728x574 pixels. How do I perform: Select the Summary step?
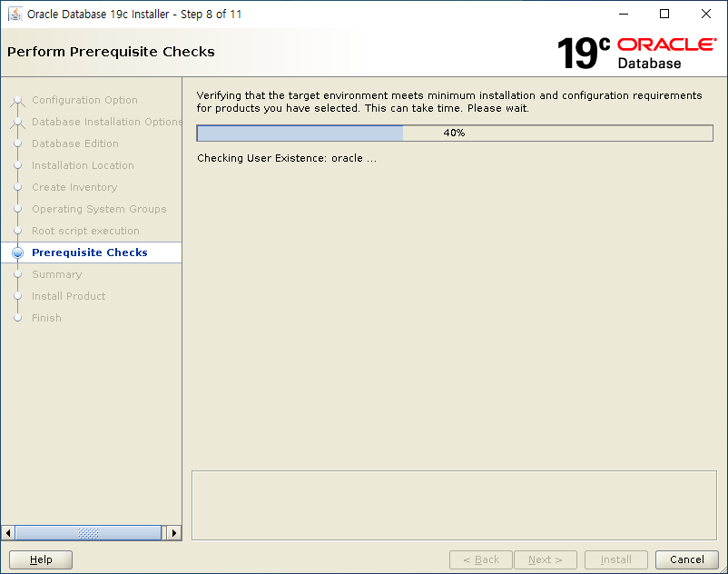[x=56, y=274]
